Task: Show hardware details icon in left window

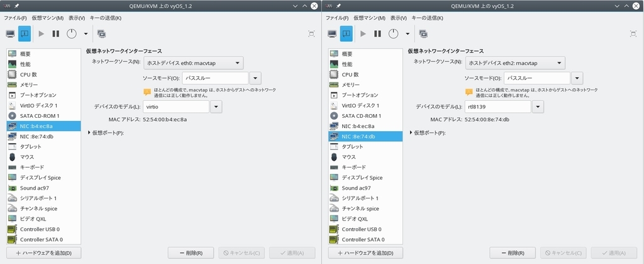Action: point(25,34)
